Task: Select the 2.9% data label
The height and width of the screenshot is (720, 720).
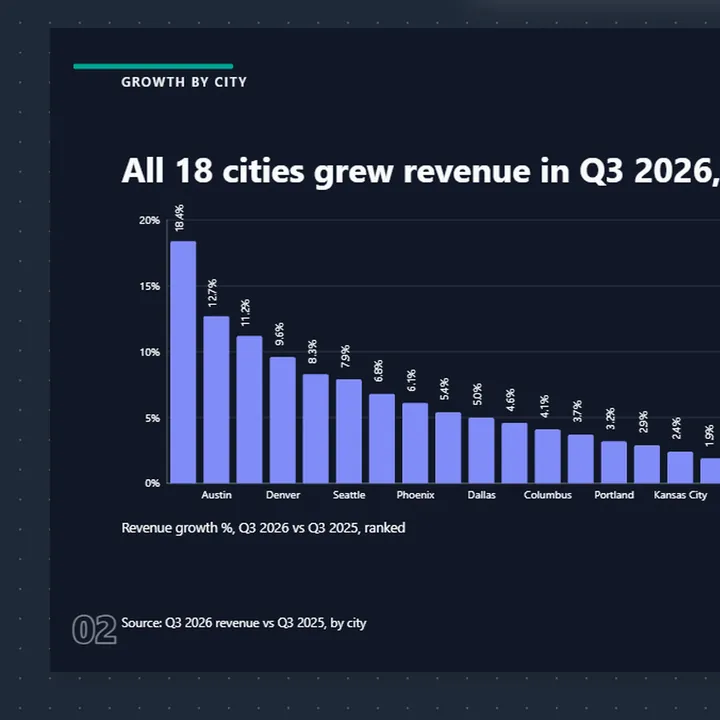Action: pos(643,422)
